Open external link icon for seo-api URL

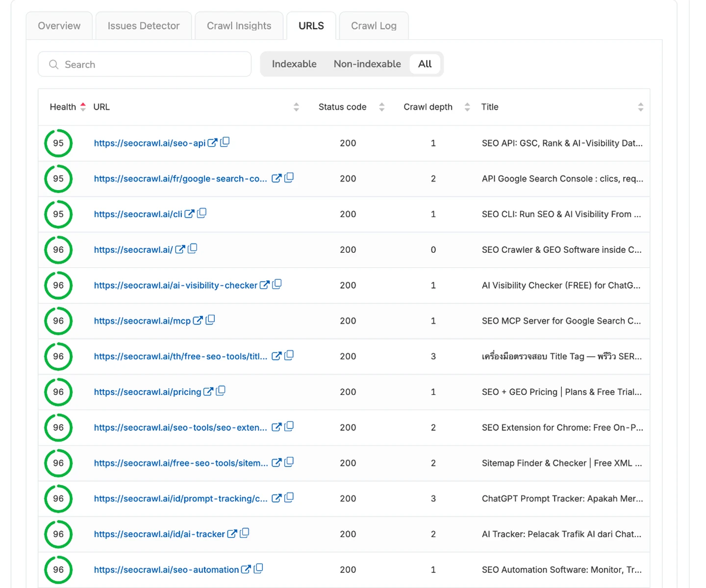(212, 143)
